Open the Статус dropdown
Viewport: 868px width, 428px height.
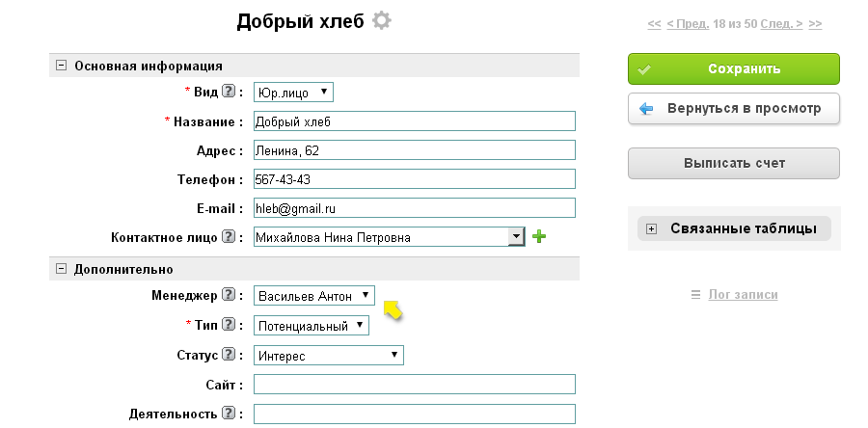328,356
